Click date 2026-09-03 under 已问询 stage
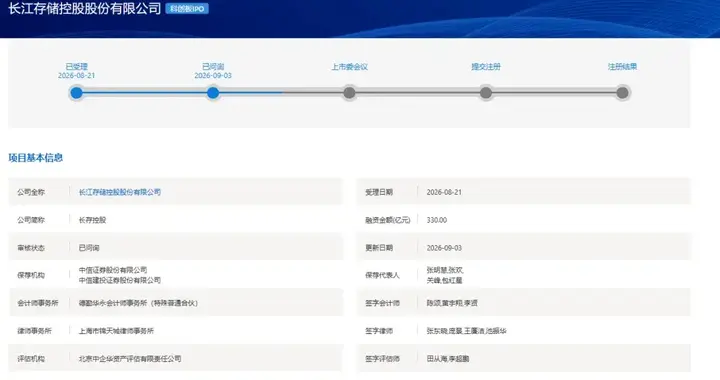Image resolution: width=720 pixels, height=380 pixels. pos(213,75)
